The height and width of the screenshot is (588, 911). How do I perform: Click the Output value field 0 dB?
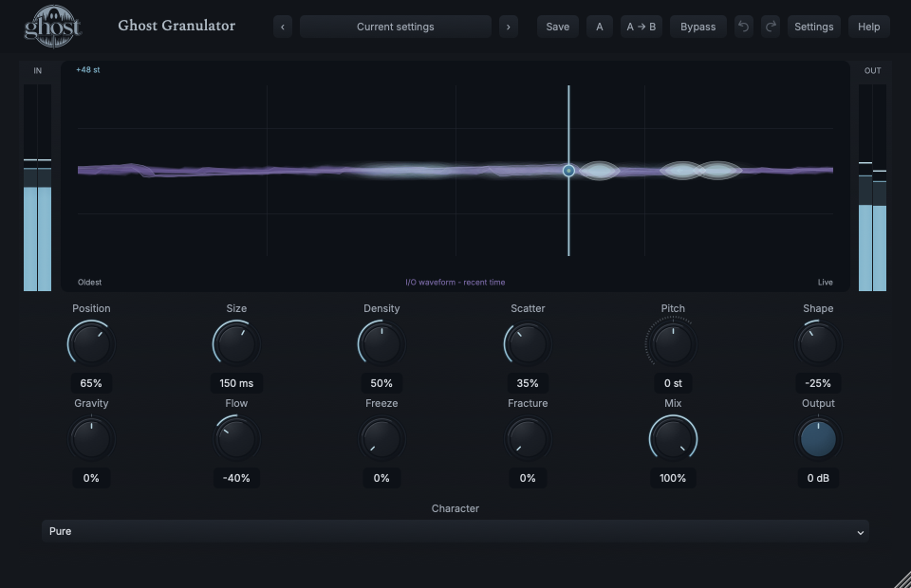click(x=818, y=478)
